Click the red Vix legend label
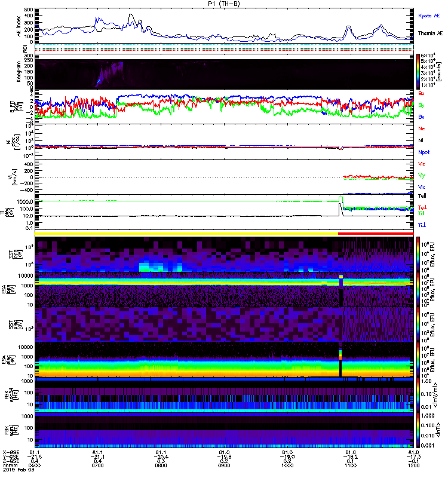The image size is (448, 478). pyautogui.click(x=422, y=164)
